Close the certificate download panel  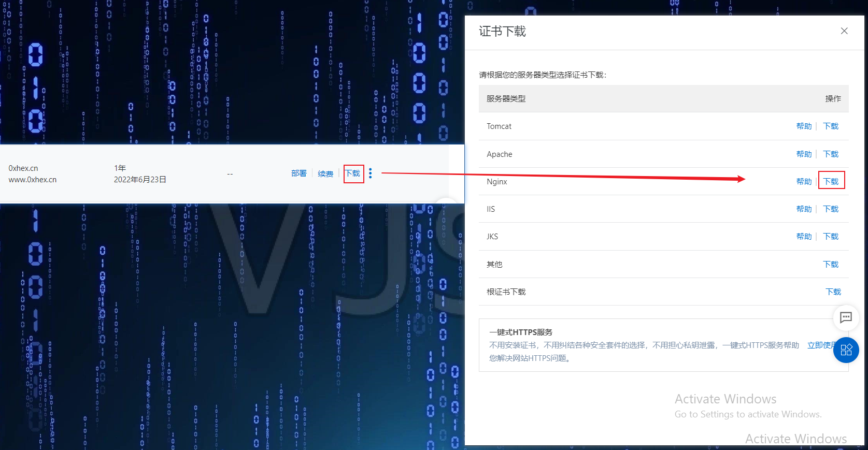[x=844, y=31]
